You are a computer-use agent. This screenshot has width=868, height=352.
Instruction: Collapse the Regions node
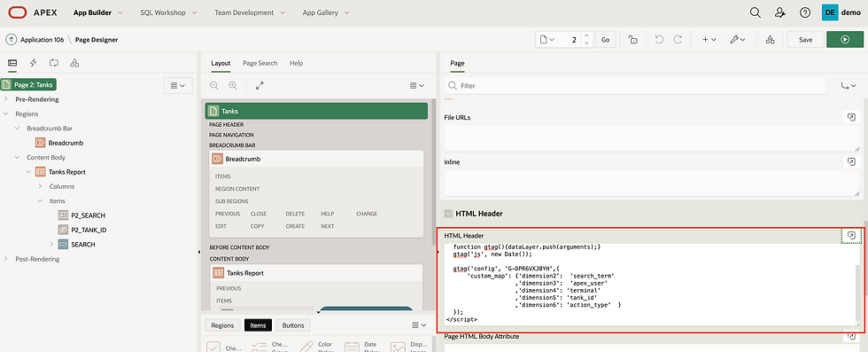click(x=5, y=113)
